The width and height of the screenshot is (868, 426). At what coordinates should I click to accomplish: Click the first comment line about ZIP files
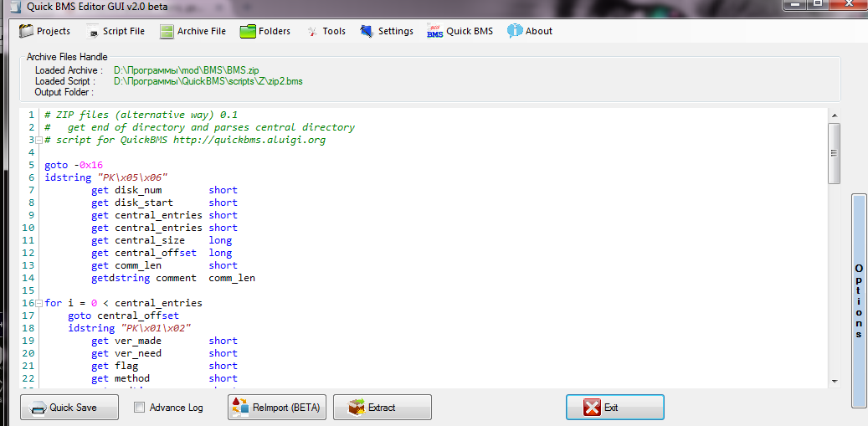[141, 115]
